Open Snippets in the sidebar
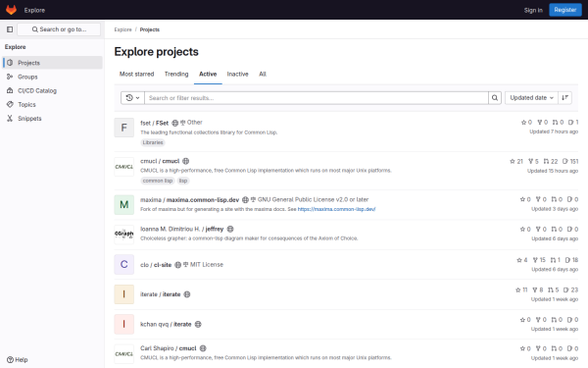The height and width of the screenshot is (368, 588). 53,119
